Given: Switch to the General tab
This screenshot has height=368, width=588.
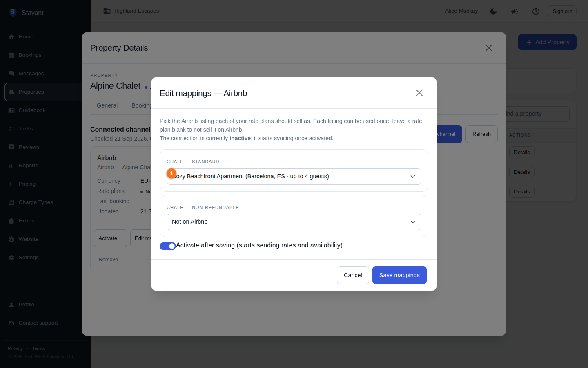Looking at the screenshot, I should click(x=107, y=105).
